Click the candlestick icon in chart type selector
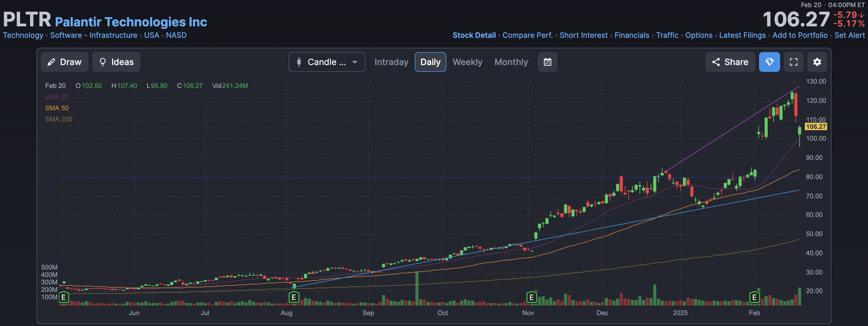868x326 pixels. (x=299, y=62)
